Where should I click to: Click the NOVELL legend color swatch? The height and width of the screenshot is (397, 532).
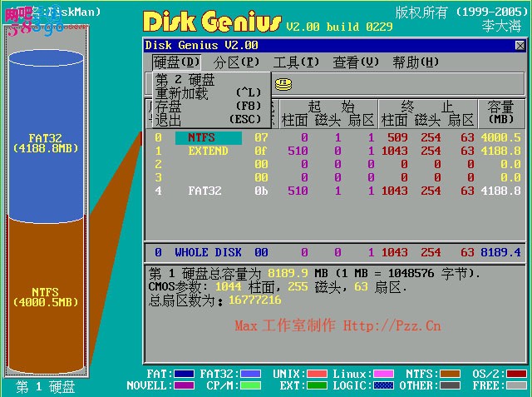(x=184, y=386)
